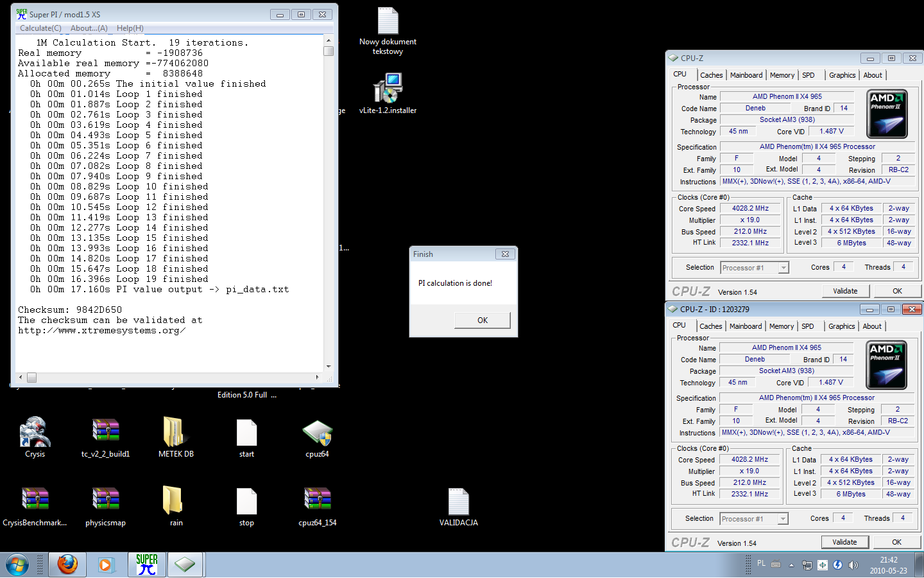
Task: Open the About...(A) menu in Super PI
Action: 89,28
